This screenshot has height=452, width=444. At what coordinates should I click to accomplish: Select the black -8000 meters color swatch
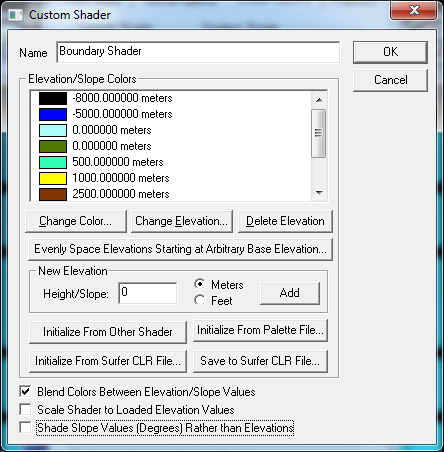click(53, 98)
